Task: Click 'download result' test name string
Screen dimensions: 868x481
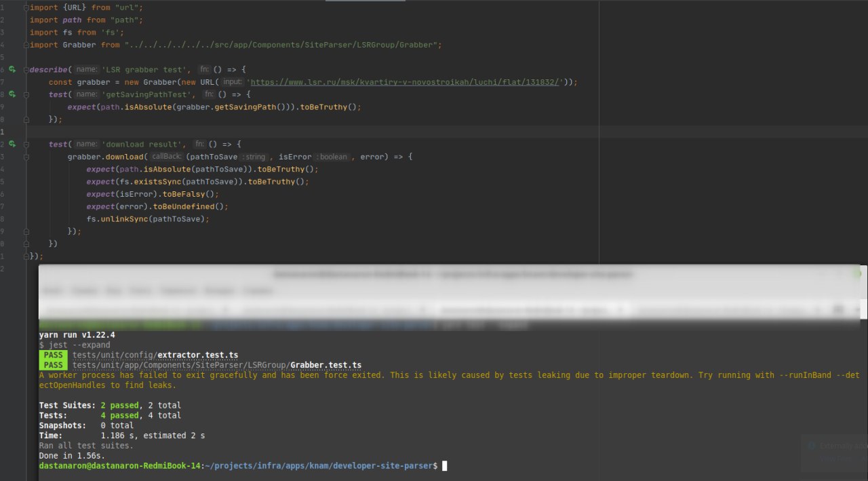Action: 144,145
